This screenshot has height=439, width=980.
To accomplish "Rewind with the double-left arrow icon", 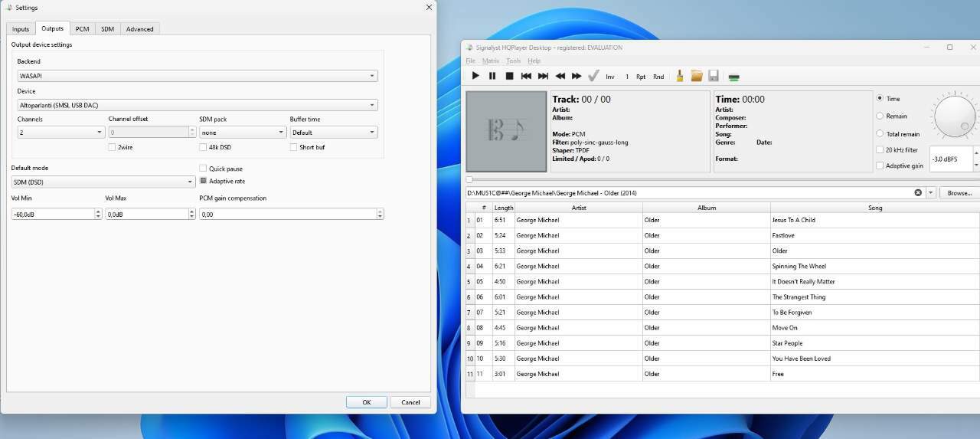I will click(560, 76).
